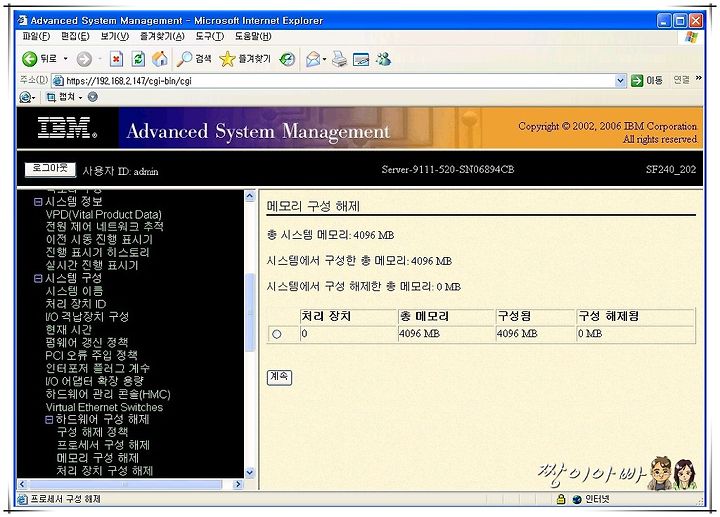
Task: Collapse the 시스템 정보 tree node
Action: pos(39,202)
